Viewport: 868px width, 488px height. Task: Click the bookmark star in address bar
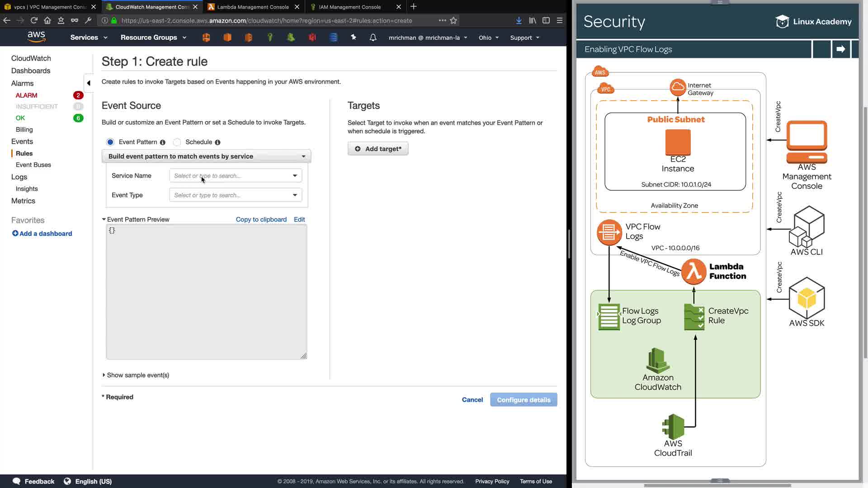[453, 20]
